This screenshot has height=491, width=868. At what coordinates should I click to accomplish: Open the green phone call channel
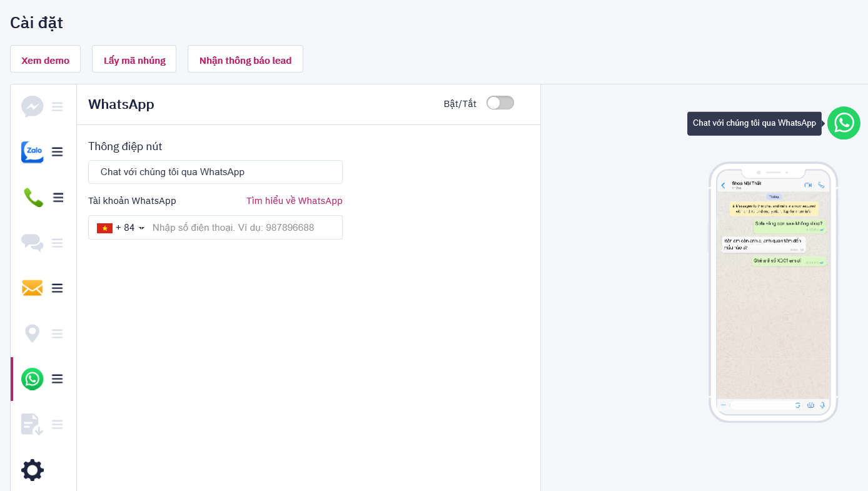[x=33, y=198]
